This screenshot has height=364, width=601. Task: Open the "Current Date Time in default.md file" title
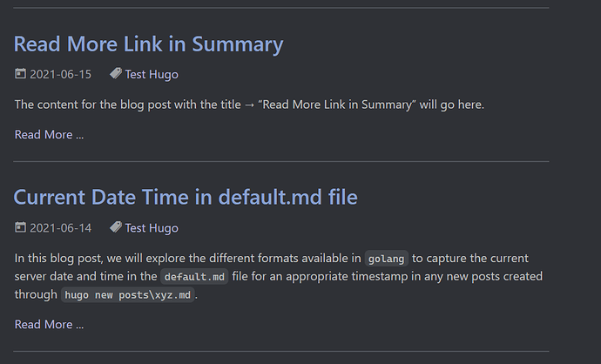[186, 198]
